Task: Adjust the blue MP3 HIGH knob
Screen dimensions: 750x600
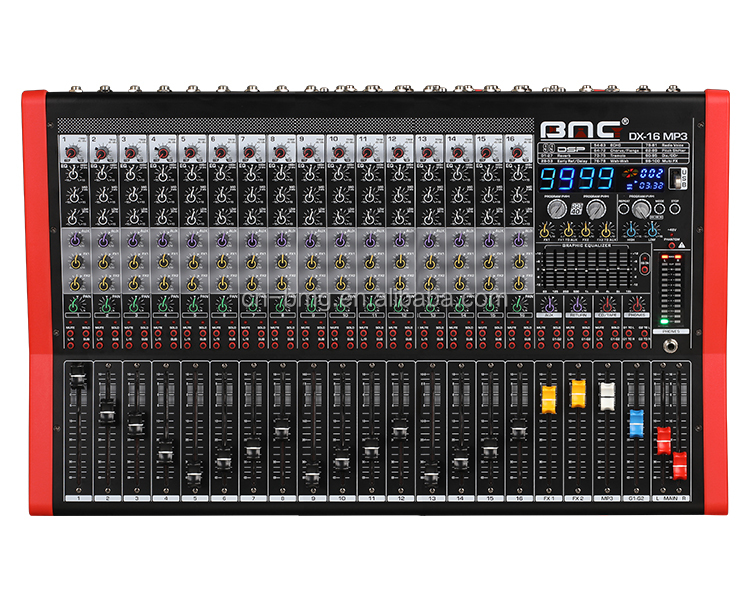Action: 632,231
